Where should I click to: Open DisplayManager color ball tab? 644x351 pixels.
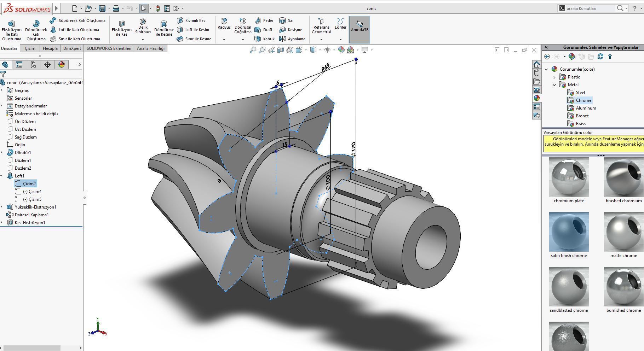click(62, 64)
